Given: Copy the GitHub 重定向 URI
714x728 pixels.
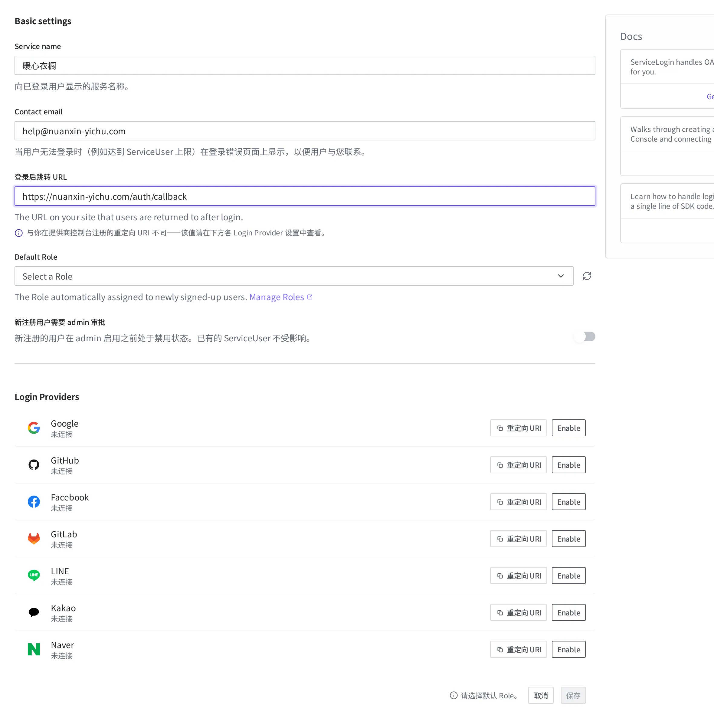Looking at the screenshot, I should pyautogui.click(x=518, y=465).
